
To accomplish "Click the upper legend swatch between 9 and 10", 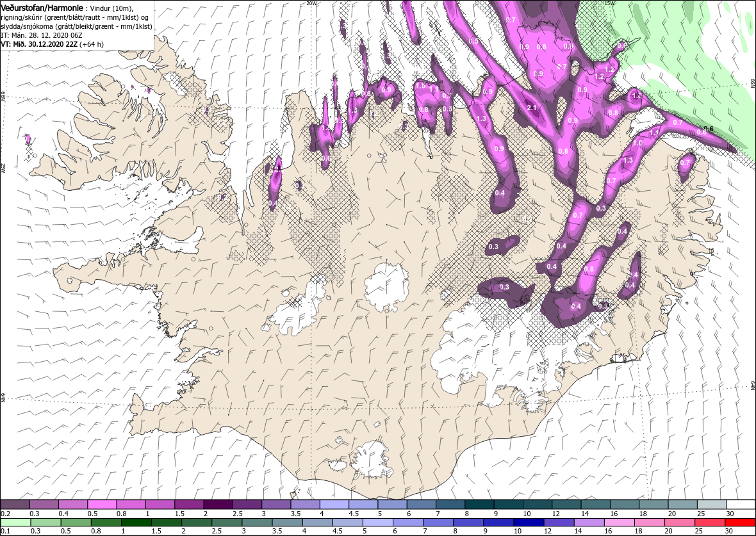I will [508, 505].
